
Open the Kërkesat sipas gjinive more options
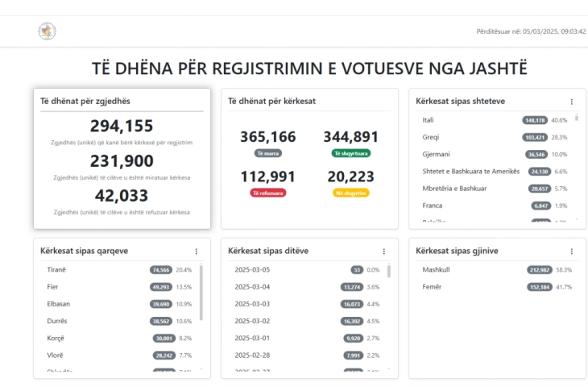[571, 252]
